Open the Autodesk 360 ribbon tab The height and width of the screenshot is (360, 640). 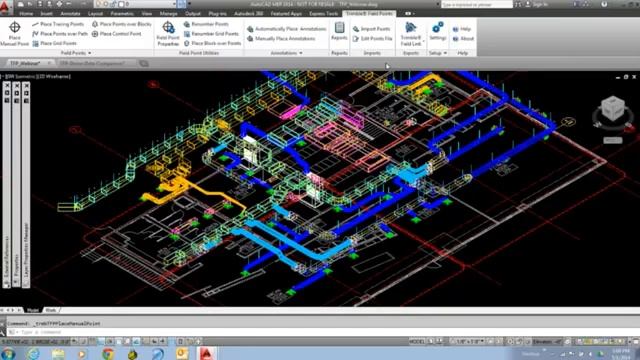click(248, 13)
